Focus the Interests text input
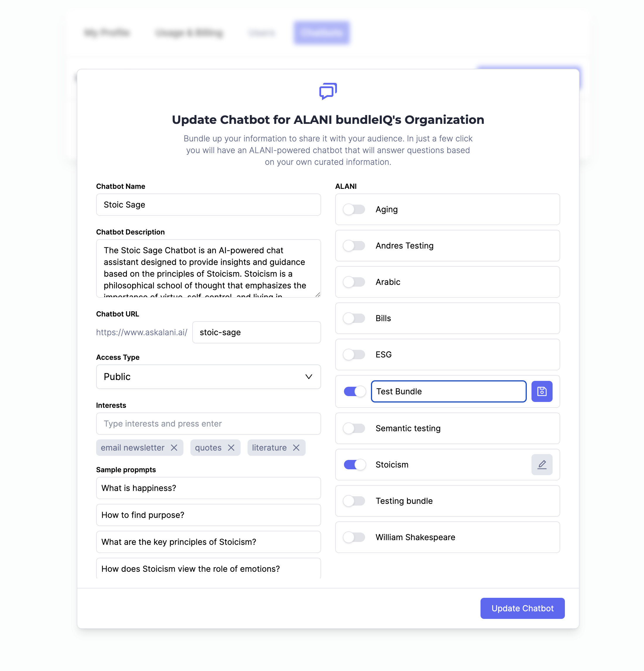 click(x=208, y=424)
